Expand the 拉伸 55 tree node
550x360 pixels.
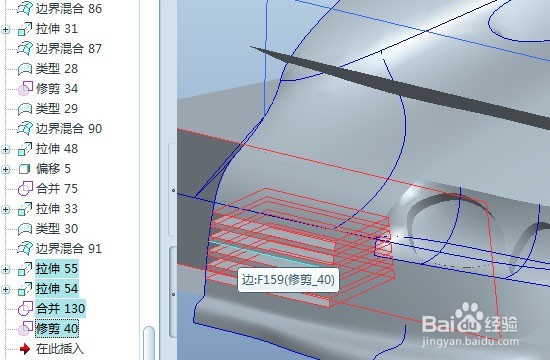point(6,269)
